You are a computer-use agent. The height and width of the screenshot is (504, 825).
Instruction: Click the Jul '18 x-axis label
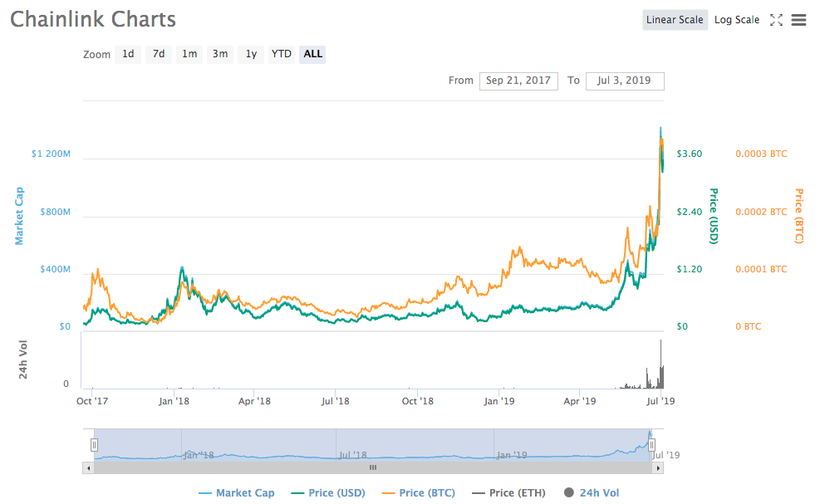[x=335, y=401]
